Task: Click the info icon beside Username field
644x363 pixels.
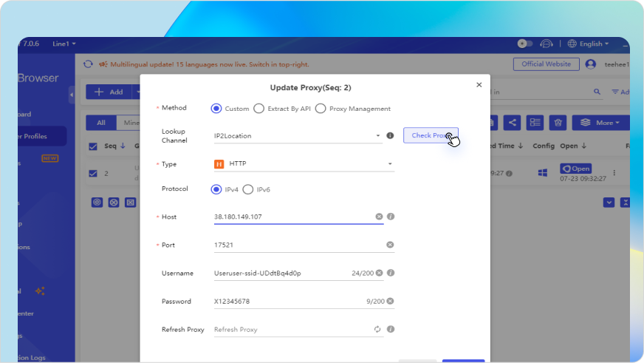Action: pyautogui.click(x=391, y=273)
